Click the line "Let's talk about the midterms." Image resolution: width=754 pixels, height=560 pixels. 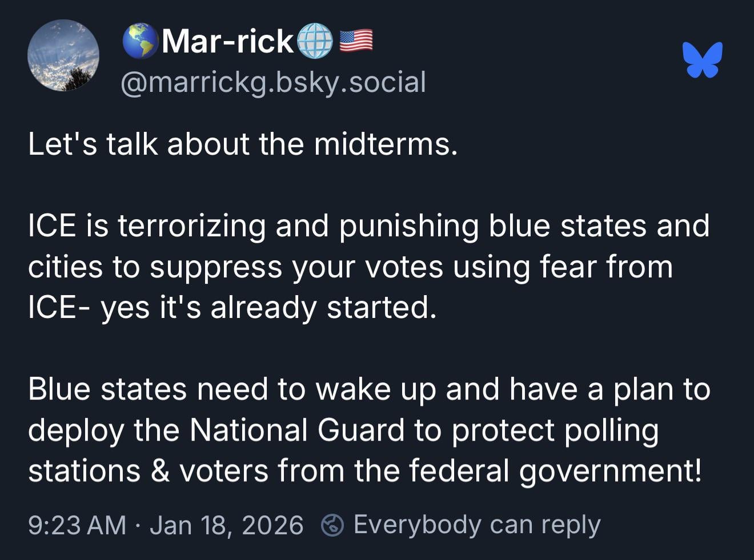pos(243,144)
